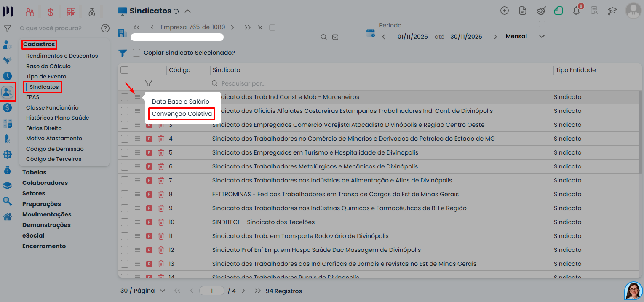This screenshot has width=644, height=302.
Task: Delete row 5 with the trash icon
Action: pyautogui.click(x=161, y=152)
